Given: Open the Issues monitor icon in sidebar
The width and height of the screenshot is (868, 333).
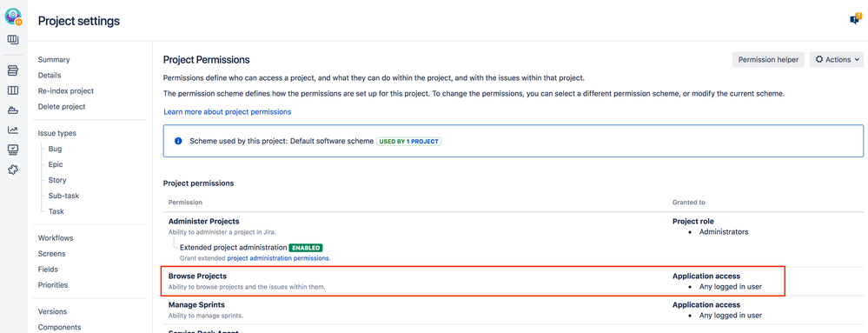Looking at the screenshot, I should point(13,150).
